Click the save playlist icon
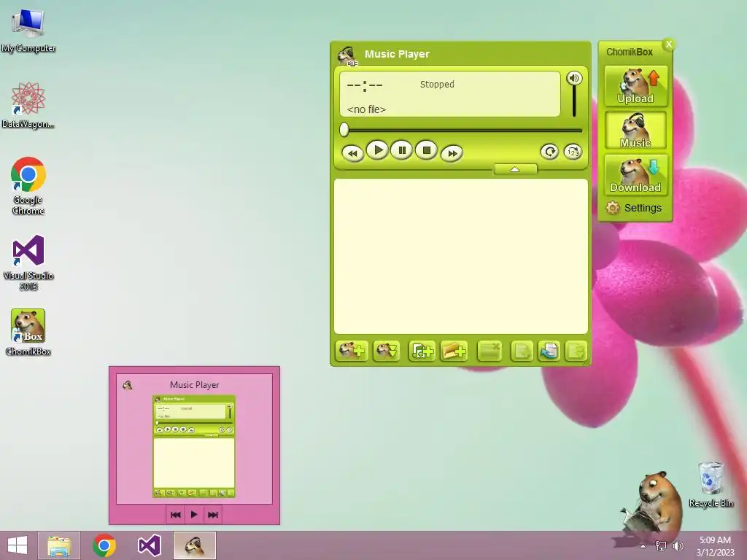Viewport: 747px width, 560px height. tap(576, 351)
